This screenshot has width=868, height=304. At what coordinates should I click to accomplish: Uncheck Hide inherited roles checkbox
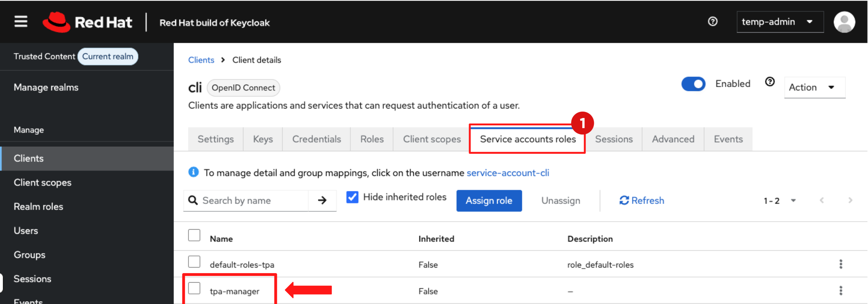tap(352, 197)
